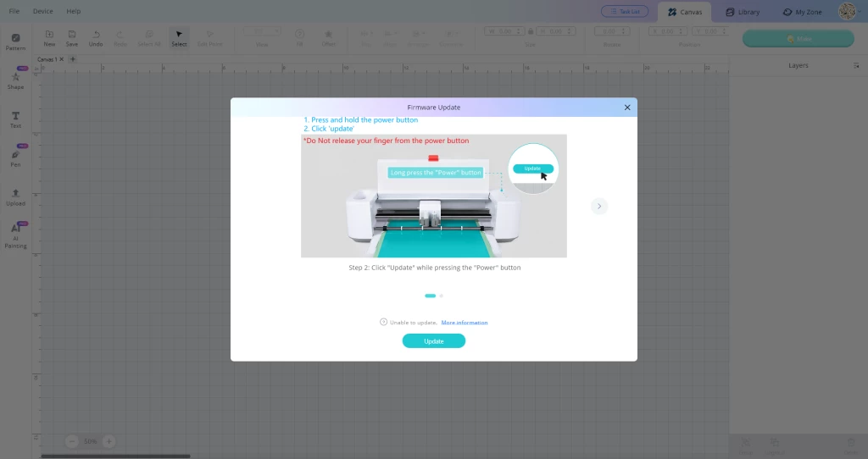Select the first slide indicator dot
868x459 pixels.
[x=430, y=296]
